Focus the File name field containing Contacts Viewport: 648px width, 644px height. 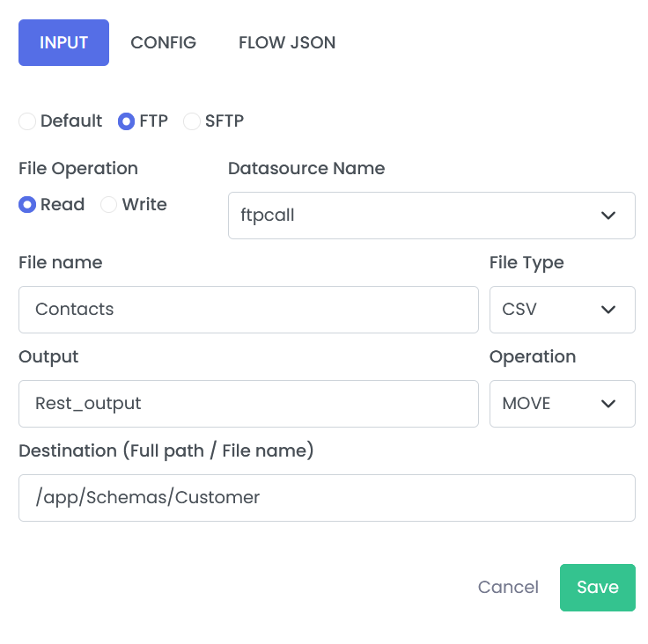tap(248, 310)
